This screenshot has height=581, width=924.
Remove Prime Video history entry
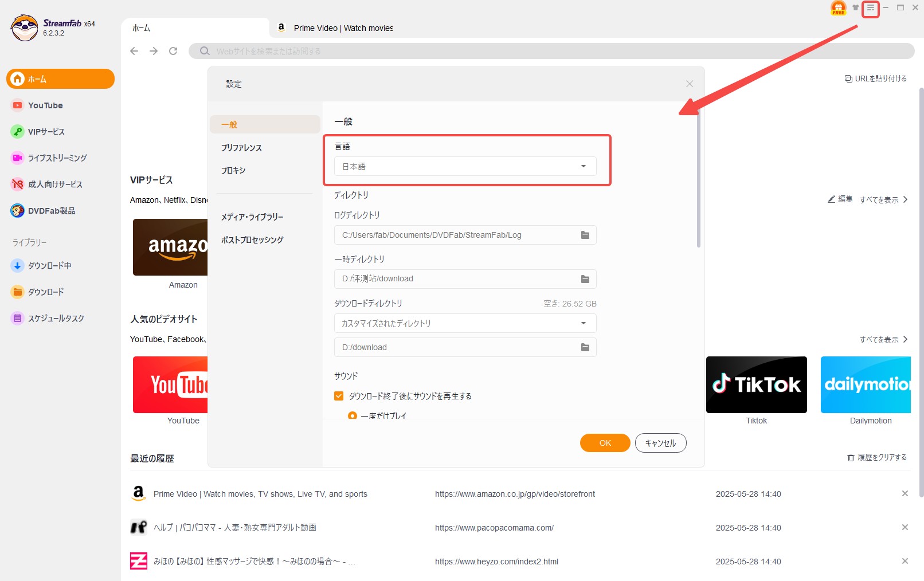coord(905,493)
